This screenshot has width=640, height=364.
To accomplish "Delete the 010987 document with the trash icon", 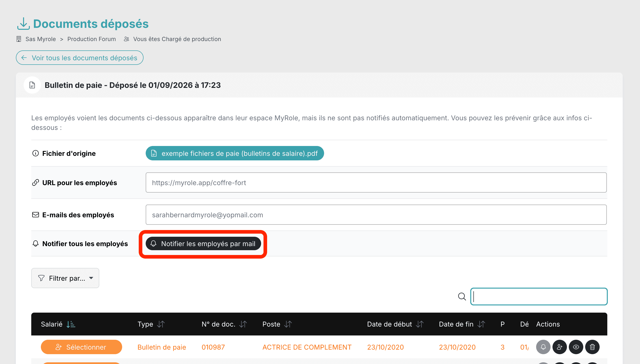I will (592, 347).
